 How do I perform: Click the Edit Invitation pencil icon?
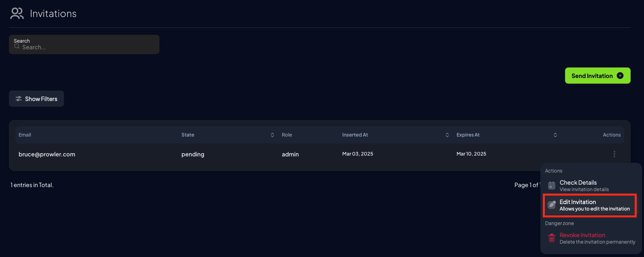(552, 205)
